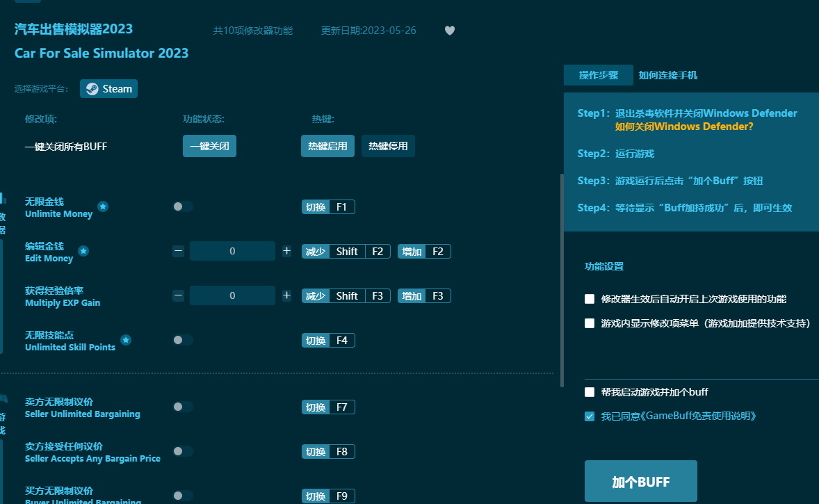Click the minus stepper for Edit Money
Screen dimensions: 819x504
(x=178, y=251)
